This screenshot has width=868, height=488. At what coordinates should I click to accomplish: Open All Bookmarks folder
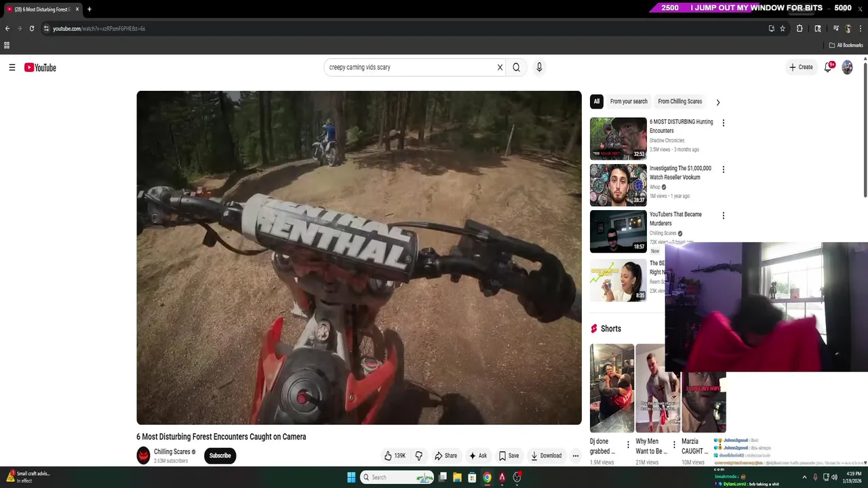[x=846, y=45]
